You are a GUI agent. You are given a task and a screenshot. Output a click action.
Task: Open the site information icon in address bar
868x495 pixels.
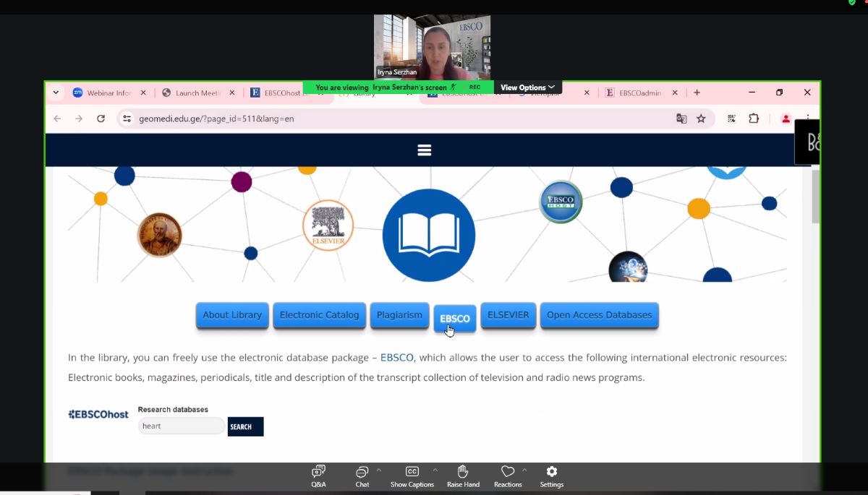click(127, 119)
